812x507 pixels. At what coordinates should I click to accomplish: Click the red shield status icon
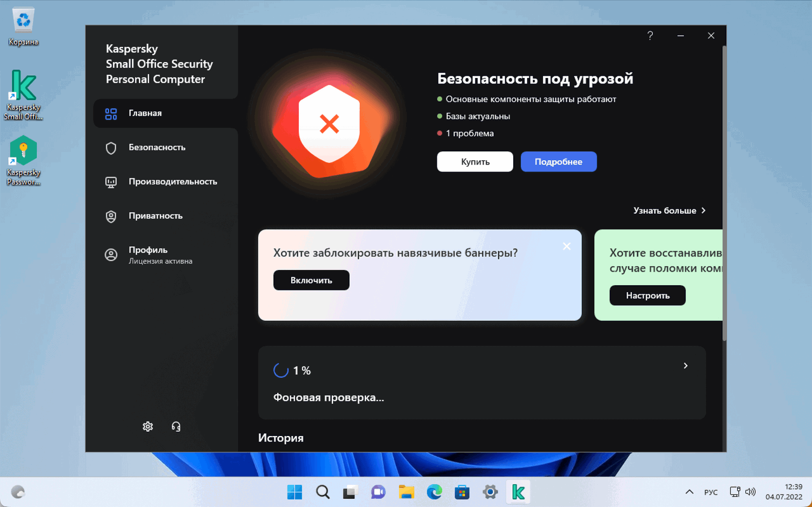coord(329,124)
